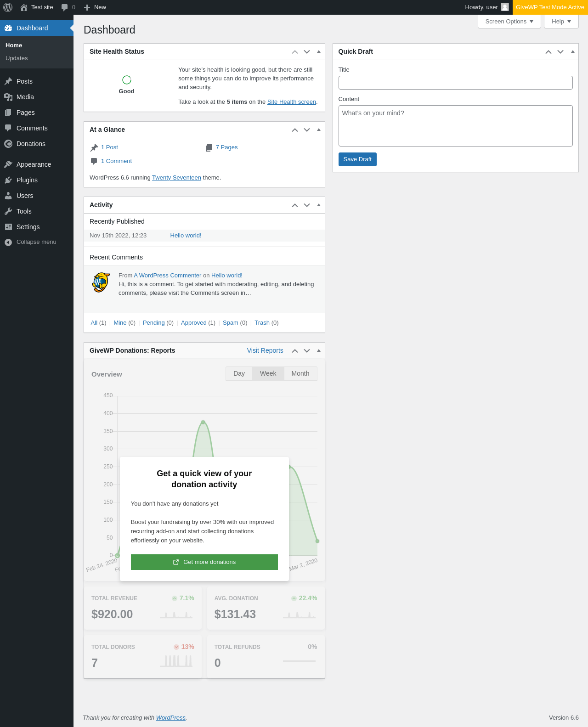Open the Site Health screen link
The width and height of the screenshot is (588, 727).
click(x=292, y=102)
